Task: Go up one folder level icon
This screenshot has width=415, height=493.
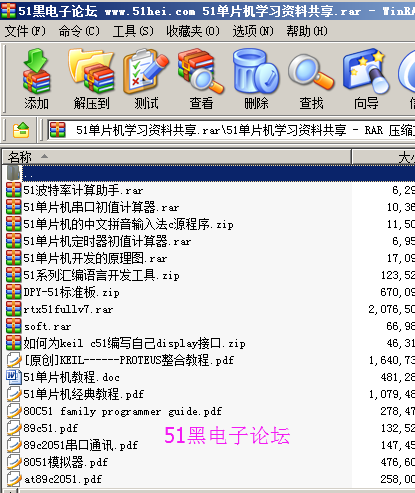Action: click(x=21, y=130)
